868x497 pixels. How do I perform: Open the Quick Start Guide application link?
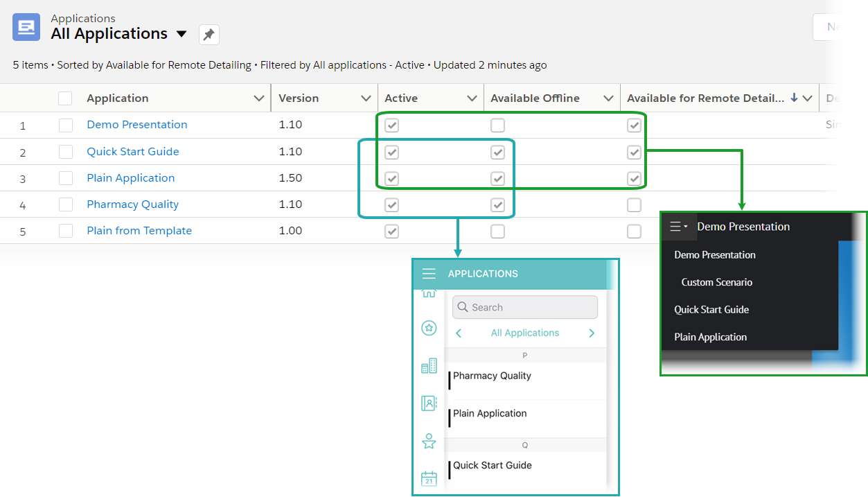pyautogui.click(x=133, y=152)
